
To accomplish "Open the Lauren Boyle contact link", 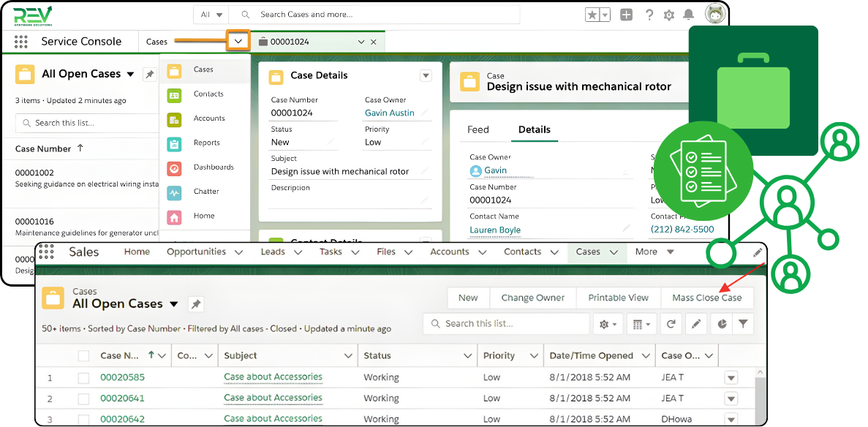I will 495,230.
